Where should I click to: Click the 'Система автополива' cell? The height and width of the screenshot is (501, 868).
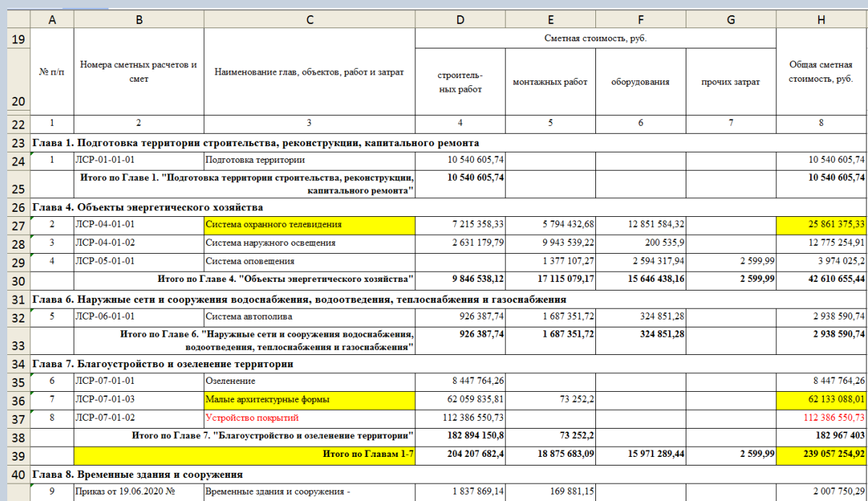(310, 317)
